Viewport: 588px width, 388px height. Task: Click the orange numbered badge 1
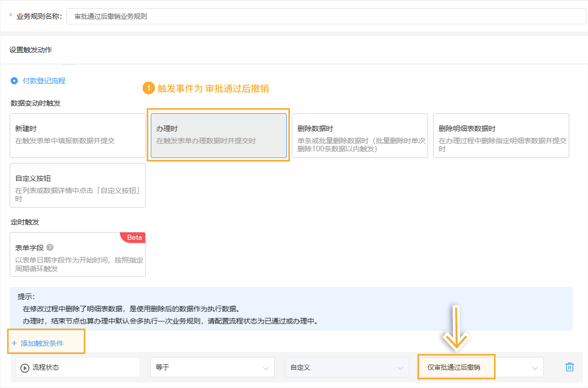coord(148,88)
